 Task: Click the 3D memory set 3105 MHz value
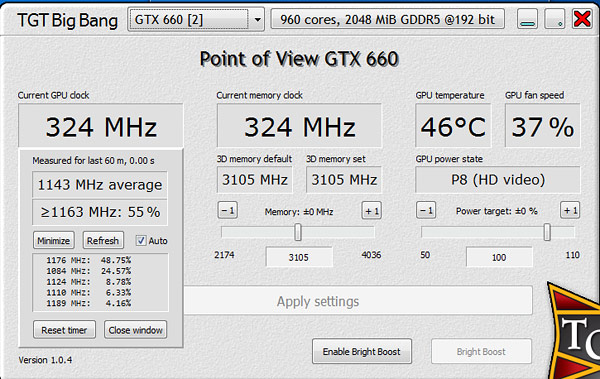click(344, 180)
